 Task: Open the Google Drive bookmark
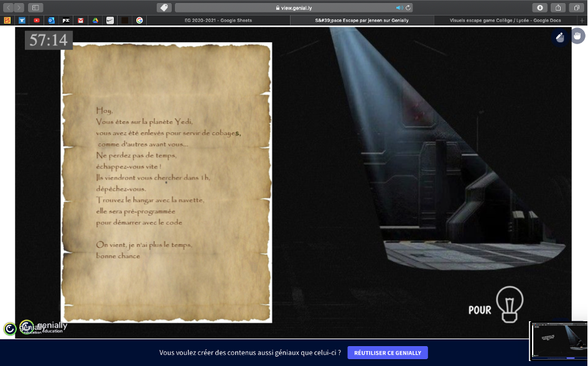click(95, 21)
